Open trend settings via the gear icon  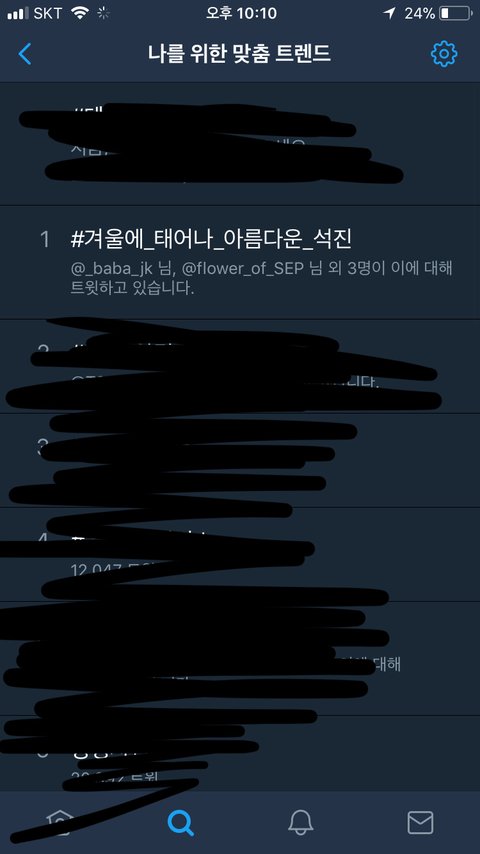tap(444, 54)
